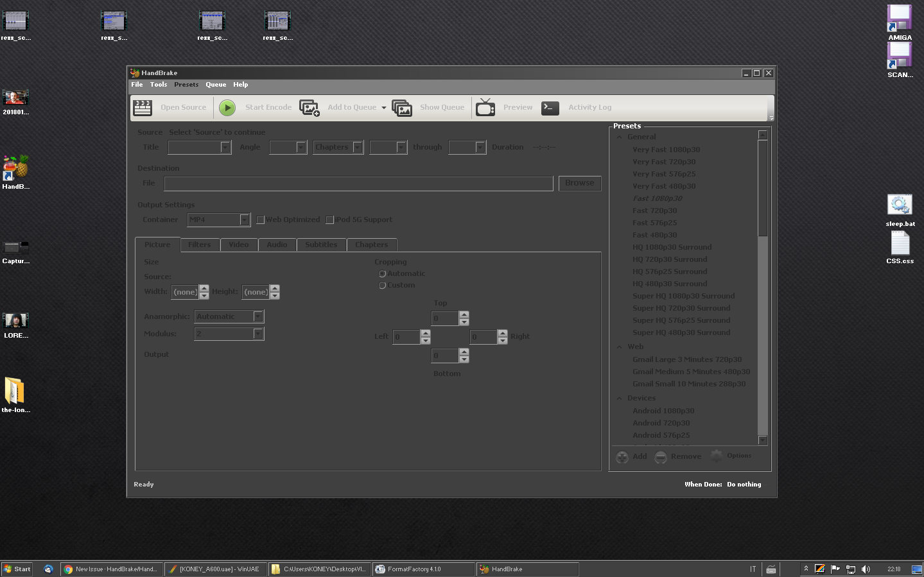Open the Anamorphic dropdown
This screenshot has width=924, height=577.
point(257,316)
